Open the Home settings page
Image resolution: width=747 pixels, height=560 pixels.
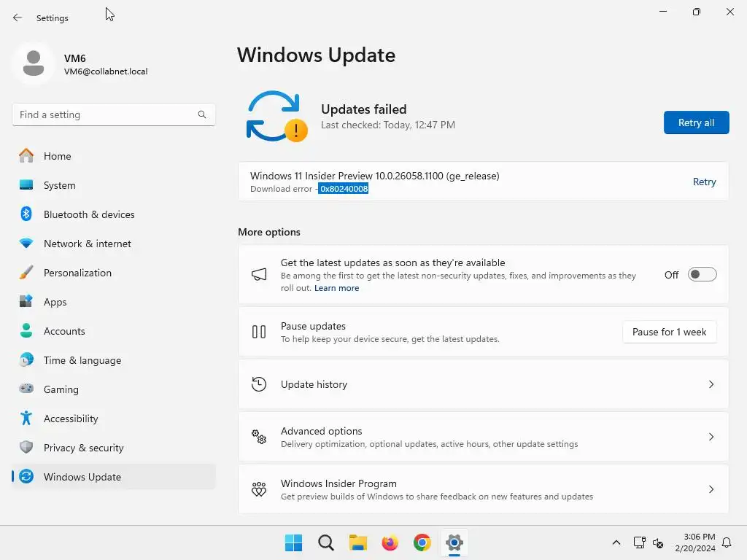(113, 156)
